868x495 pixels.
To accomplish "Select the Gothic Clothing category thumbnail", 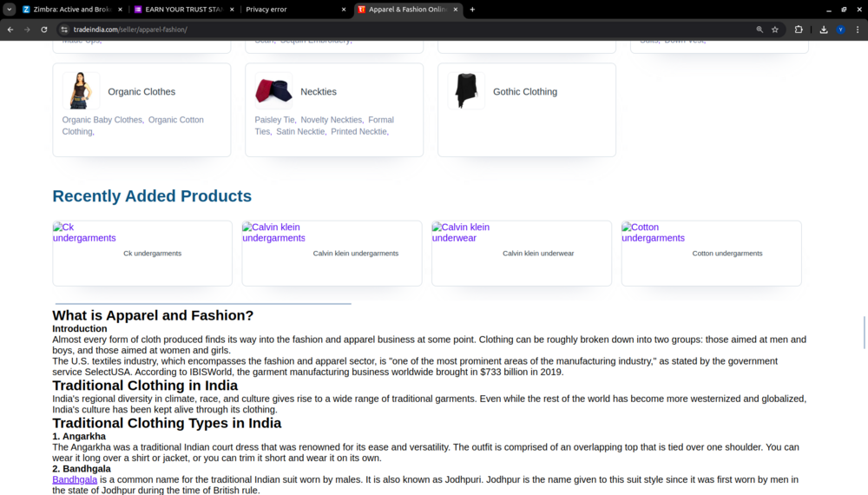I will pyautogui.click(x=466, y=91).
